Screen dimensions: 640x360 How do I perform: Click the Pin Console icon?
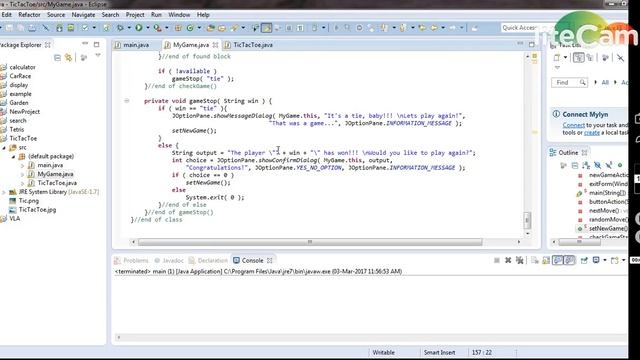click(x=584, y=260)
